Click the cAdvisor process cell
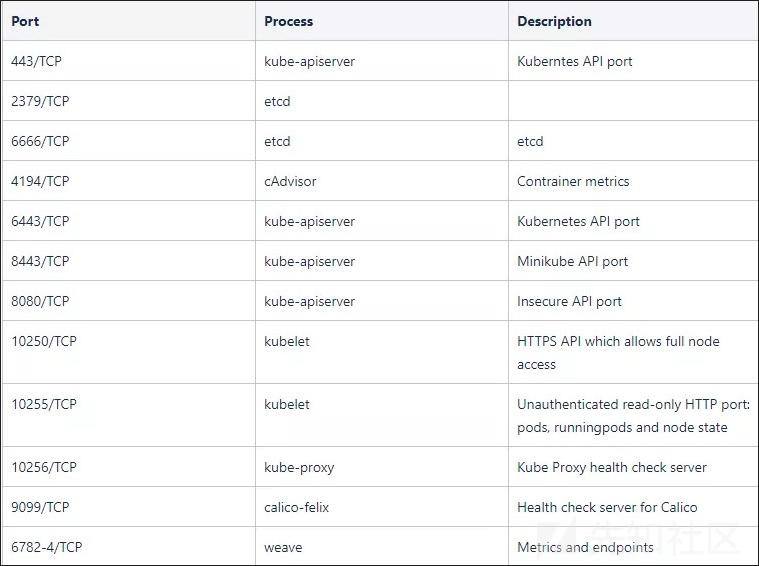This screenshot has width=759, height=566. 290,181
